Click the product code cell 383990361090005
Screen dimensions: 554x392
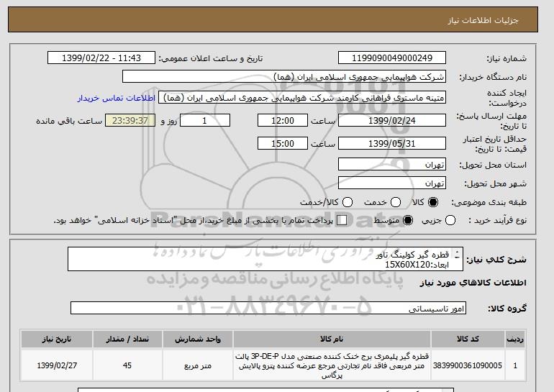pos(468,365)
